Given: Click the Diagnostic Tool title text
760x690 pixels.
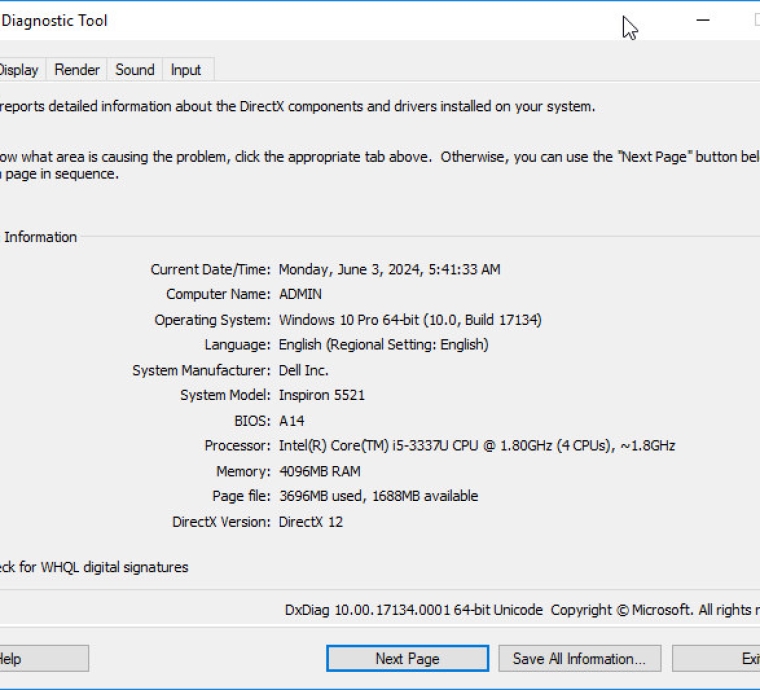Looking at the screenshot, I should pos(54,21).
